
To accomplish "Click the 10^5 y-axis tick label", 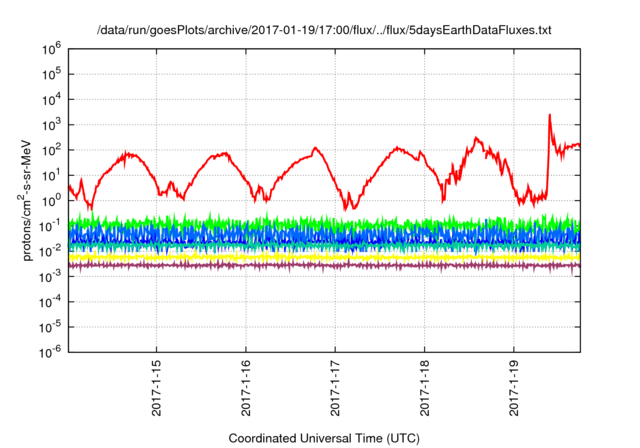I will click(x=51, y=75).
